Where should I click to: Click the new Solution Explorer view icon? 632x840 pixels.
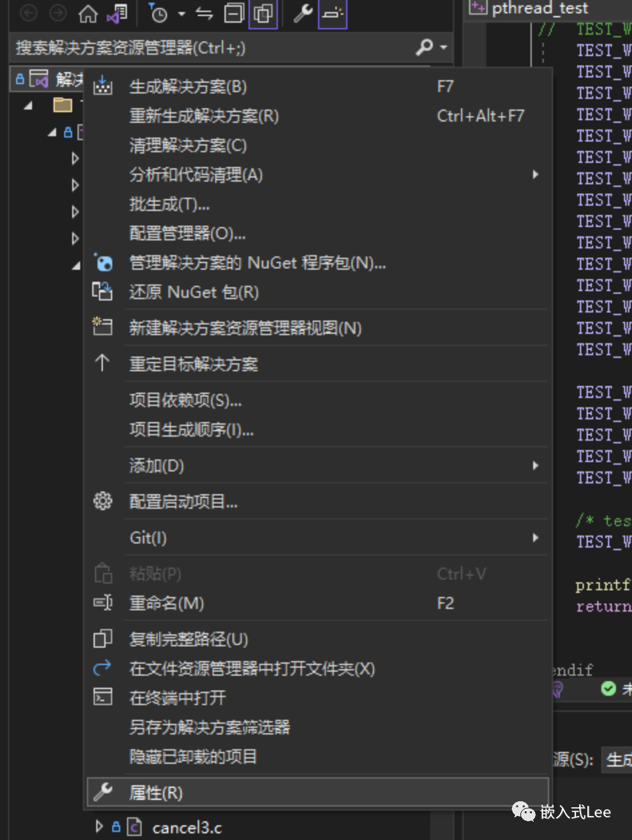pyautogui.click(x=102, y=327)
